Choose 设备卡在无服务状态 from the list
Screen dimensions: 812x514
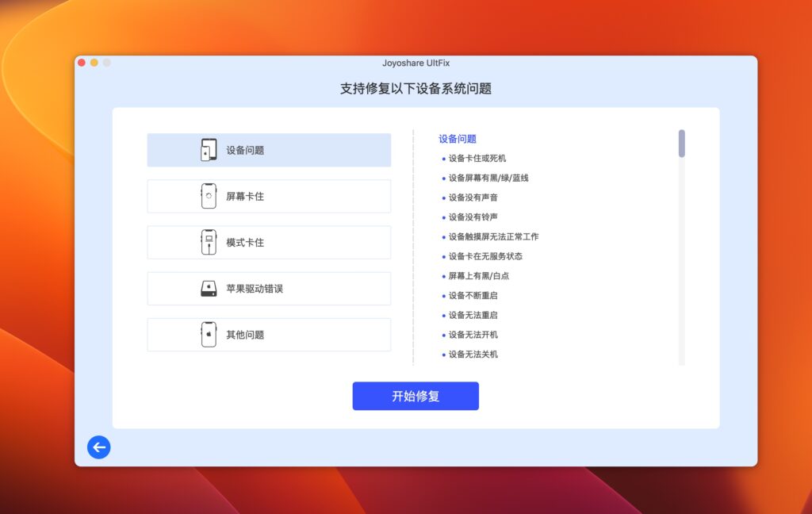tap(485, 256)
